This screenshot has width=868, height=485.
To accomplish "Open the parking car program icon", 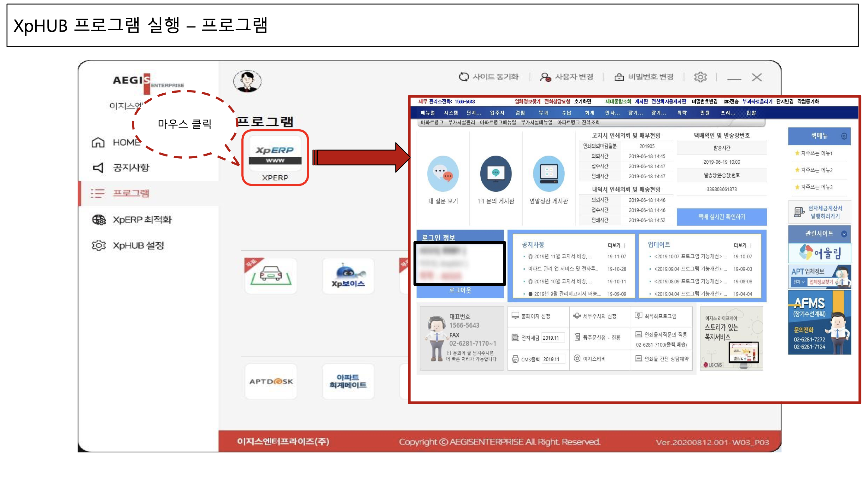I will tap(271, 276).
